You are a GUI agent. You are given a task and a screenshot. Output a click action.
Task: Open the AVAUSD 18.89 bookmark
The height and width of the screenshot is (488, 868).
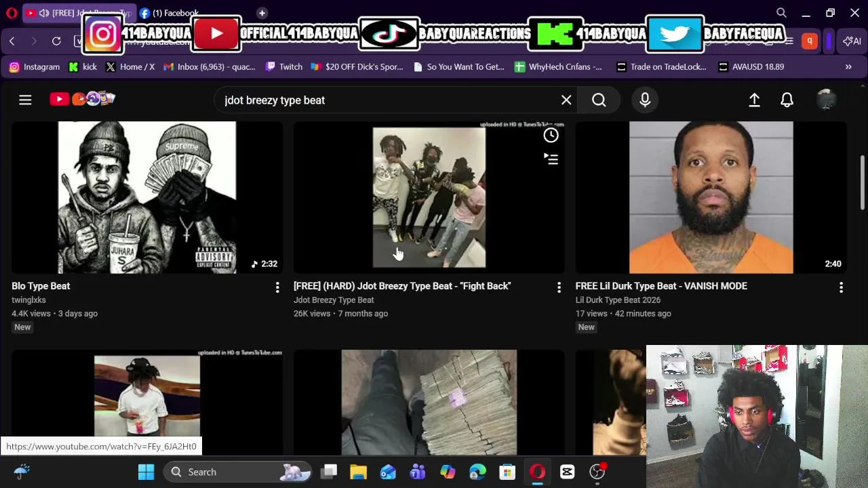751,67
